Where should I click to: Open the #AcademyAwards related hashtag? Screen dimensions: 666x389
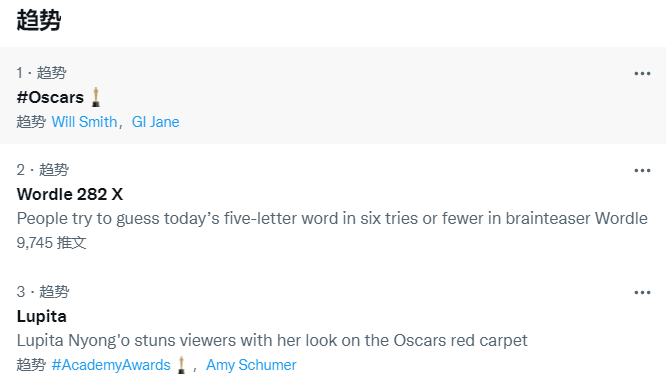[x=111, y=365]
